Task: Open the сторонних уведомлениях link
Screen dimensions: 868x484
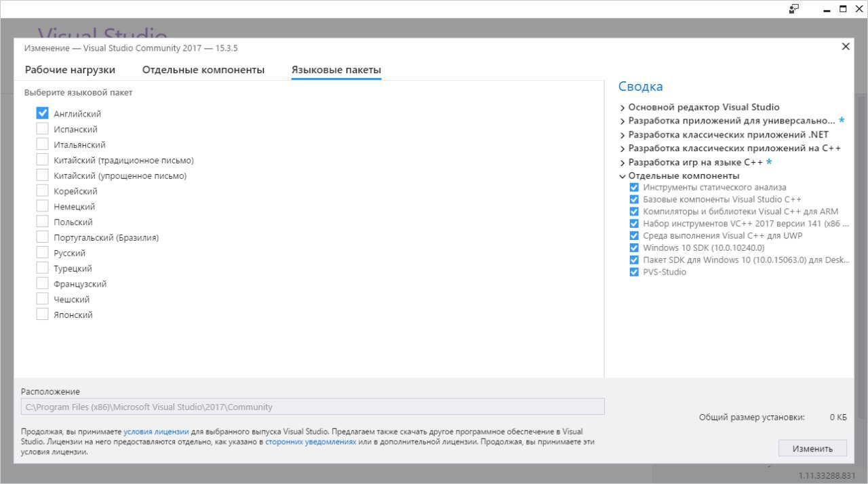Action: (311, 441)
